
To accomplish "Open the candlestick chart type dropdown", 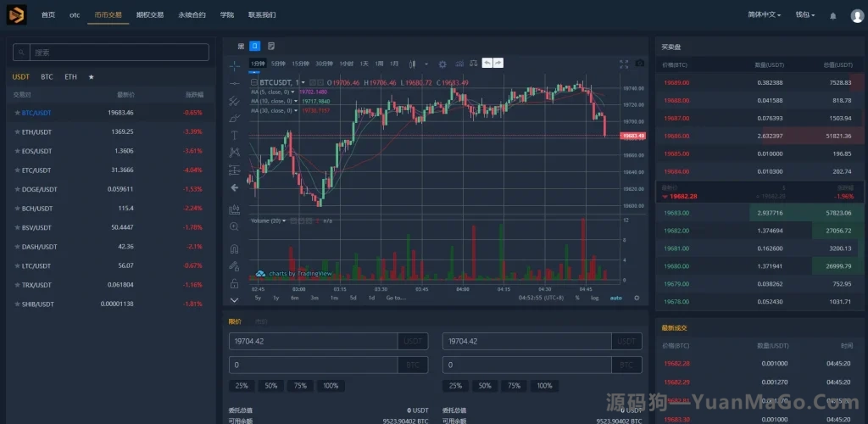I will (x=414, y=64).
